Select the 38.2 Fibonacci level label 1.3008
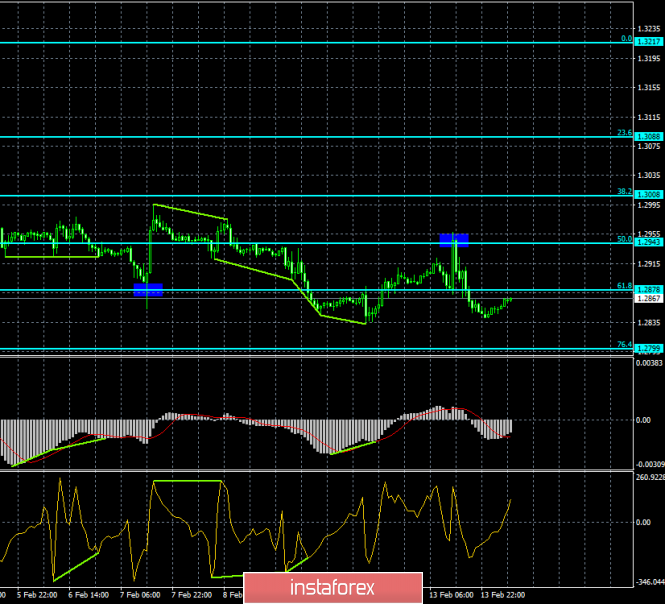Screen dimensions: 665x604 pos(648,194)
